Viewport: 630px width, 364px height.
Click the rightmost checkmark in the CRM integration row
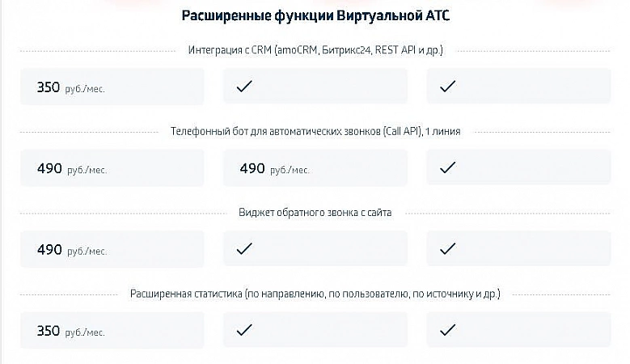pos(447,87)
